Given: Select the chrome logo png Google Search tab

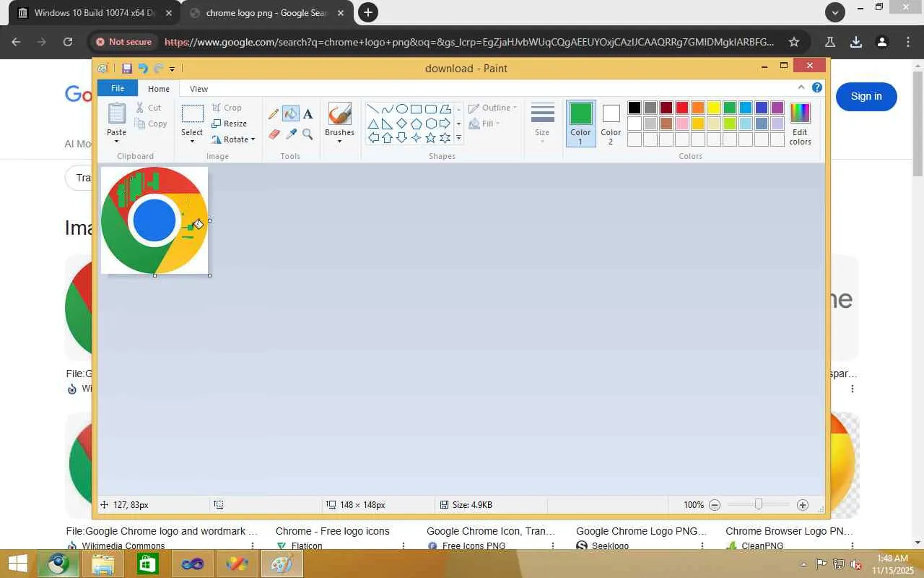Looking at the screenshot, I should [267, 13].
